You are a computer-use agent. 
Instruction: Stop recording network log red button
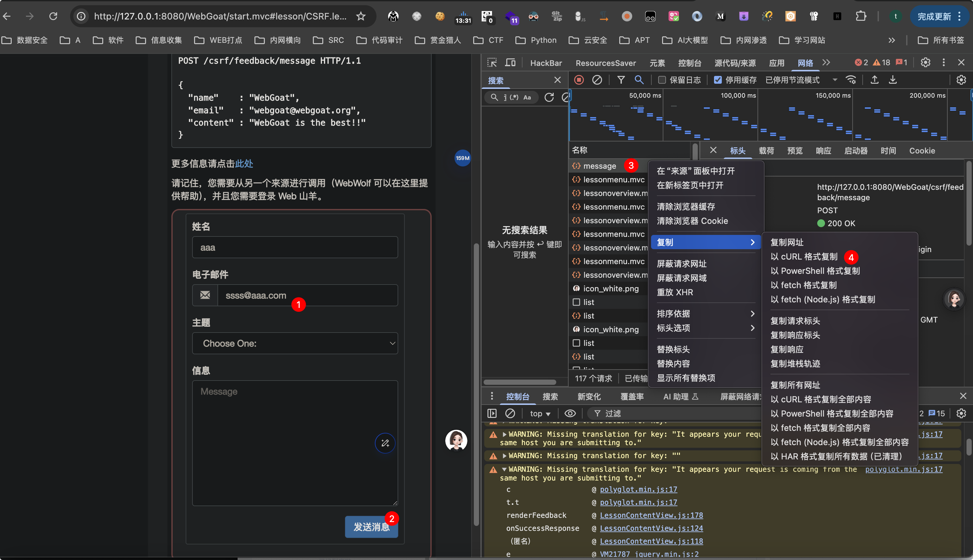[x=579, y=79]
